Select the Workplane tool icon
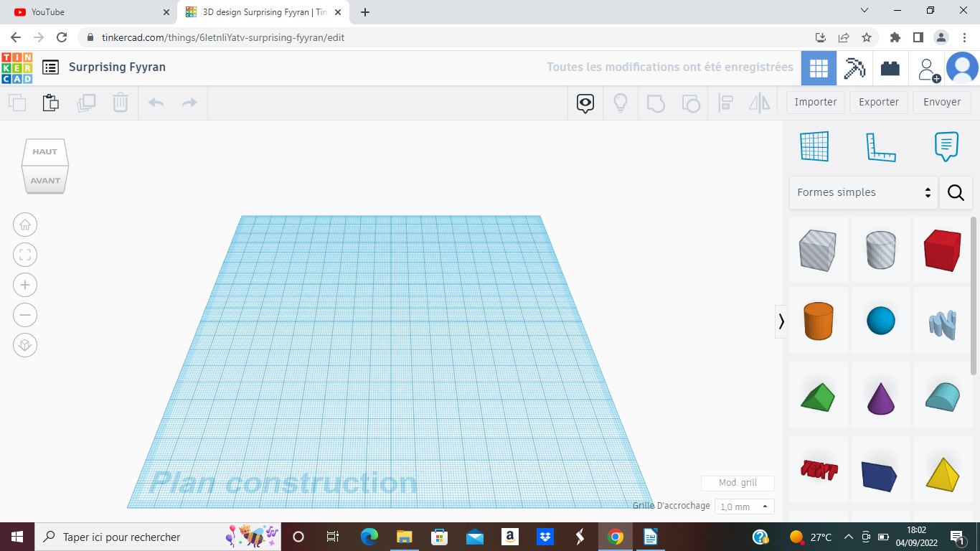980x551 pixels. (814, 146)
